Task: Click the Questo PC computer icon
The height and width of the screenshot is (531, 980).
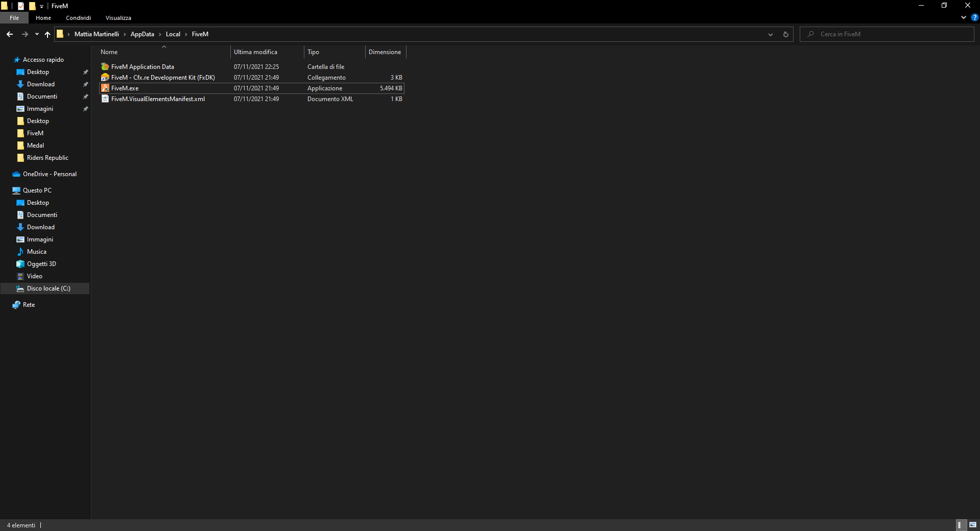Action: [16, 190]
